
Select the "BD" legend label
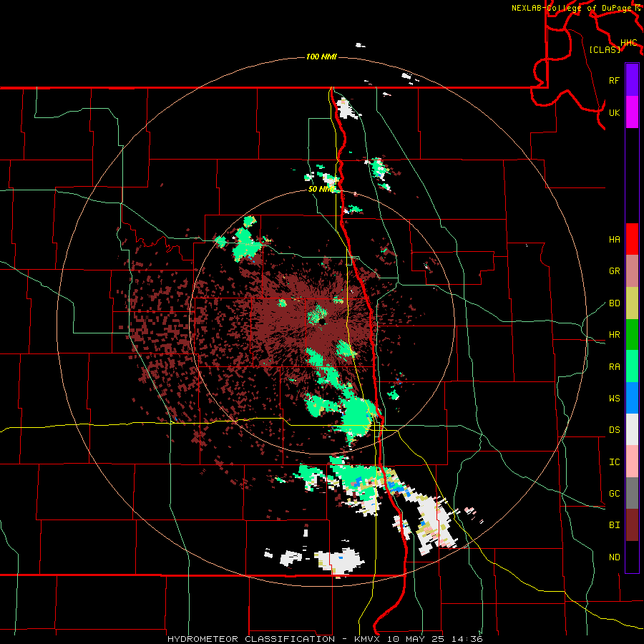point(614,303)
